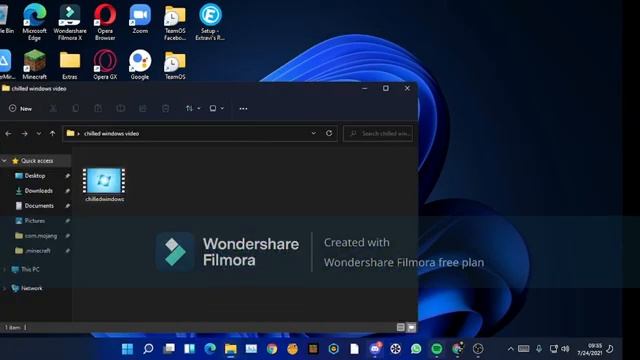This screenshot has width=640, height=360.
Task: Open Discord from the taskbar
Action: click(375, 349)
